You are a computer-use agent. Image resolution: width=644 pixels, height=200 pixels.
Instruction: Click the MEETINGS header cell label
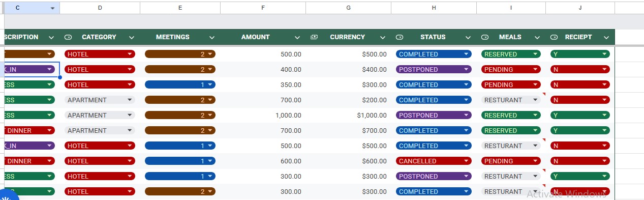coord(173,37)
